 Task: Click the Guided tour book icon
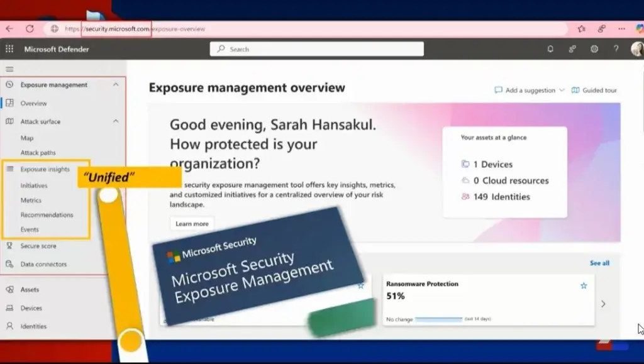(575, 90)
